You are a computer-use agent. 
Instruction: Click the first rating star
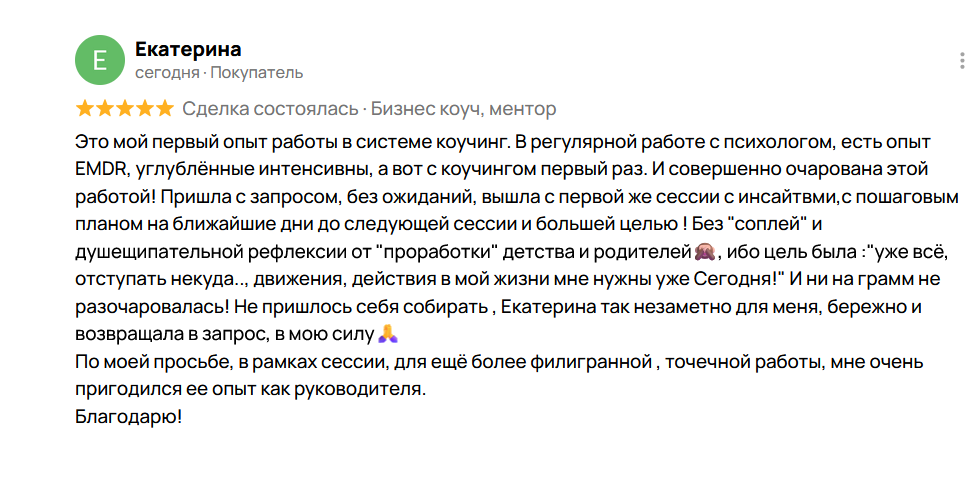(84, 108)
